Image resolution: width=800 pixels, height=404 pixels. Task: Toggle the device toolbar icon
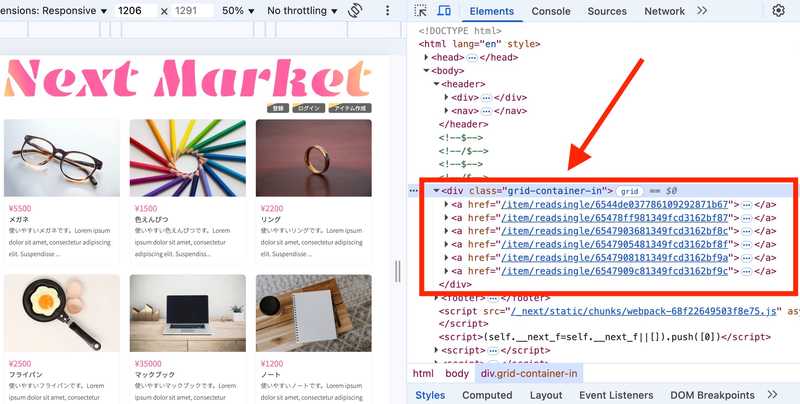point(444,11)
